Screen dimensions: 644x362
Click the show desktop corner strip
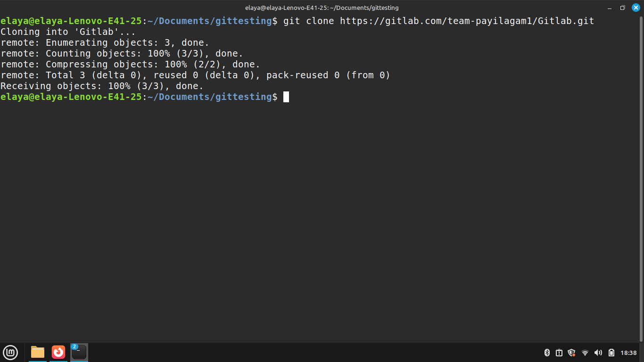pyautogui.click(x=642, y=353)
